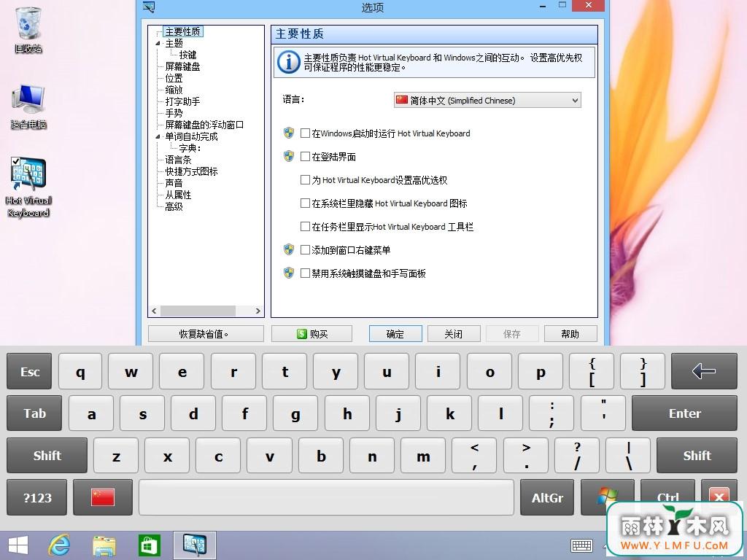Select the Hot Virtual Keyboard desktop shortcut
The image size is (747, 560).
tap(28, 187)
